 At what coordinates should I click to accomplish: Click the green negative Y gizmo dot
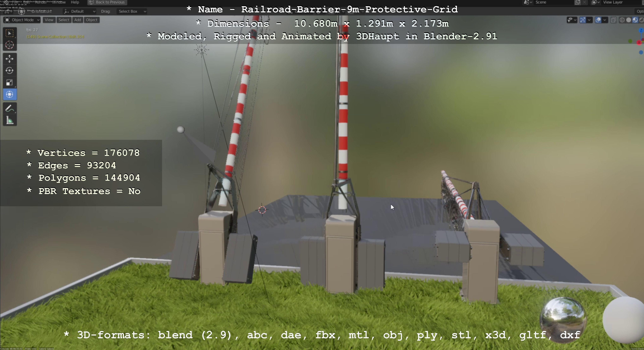click(x=630, y=41)
